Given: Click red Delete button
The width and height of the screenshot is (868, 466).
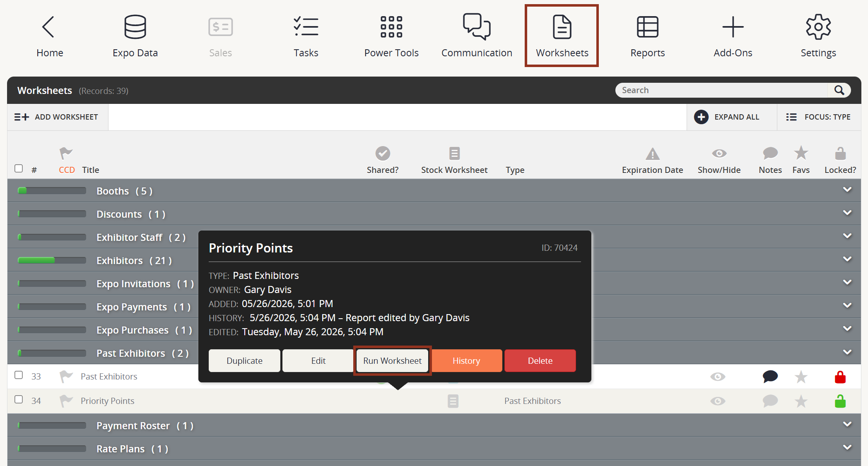Looking at the screenshot, I should coord(540,360).
